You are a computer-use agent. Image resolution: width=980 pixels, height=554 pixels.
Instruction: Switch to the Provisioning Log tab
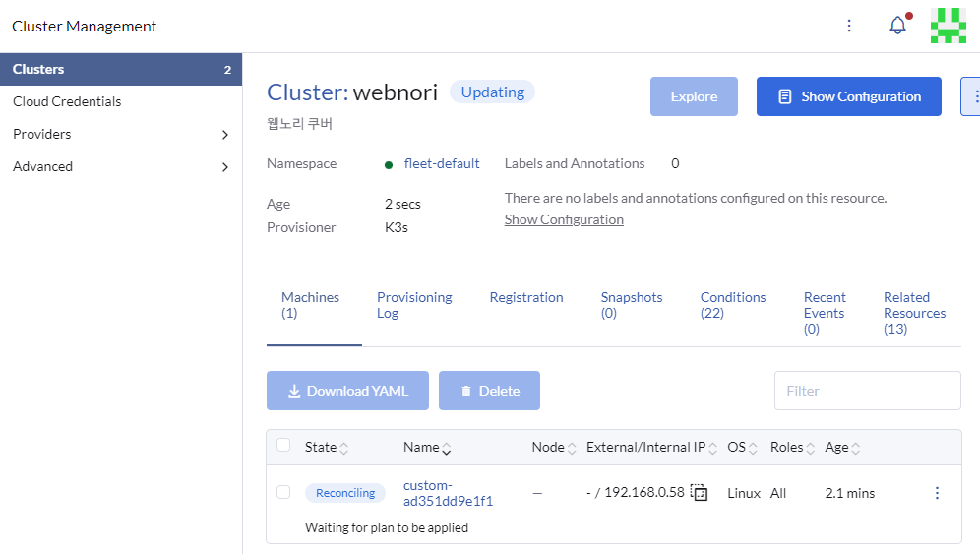[414, 305]
